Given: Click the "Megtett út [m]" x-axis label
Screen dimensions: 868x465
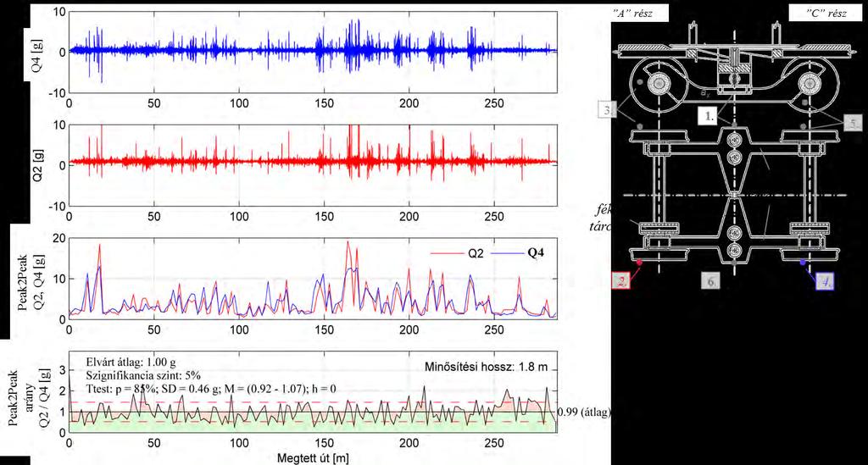Looking at the screenshot, I should click(x=313, y=458).
